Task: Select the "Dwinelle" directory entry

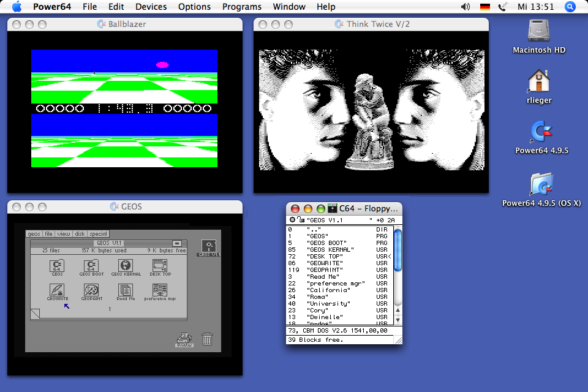Action: click(x=340, y=317)
